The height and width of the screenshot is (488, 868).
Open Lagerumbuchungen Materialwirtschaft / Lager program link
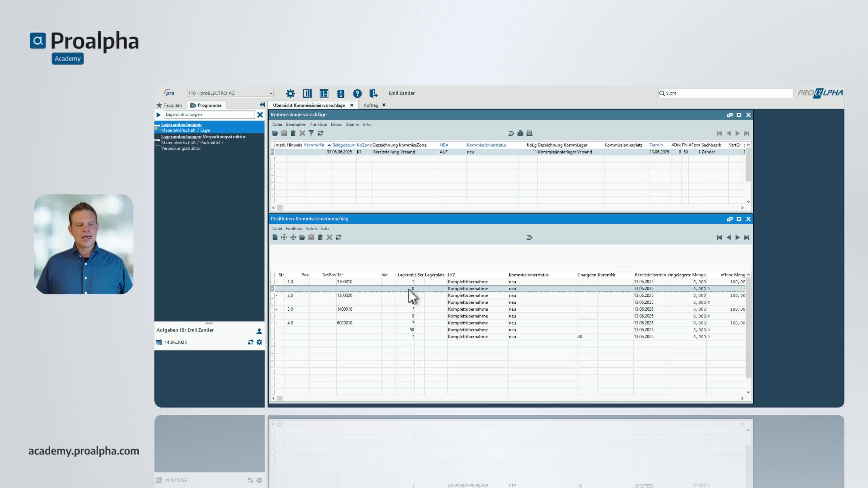[x=181, y=124]
